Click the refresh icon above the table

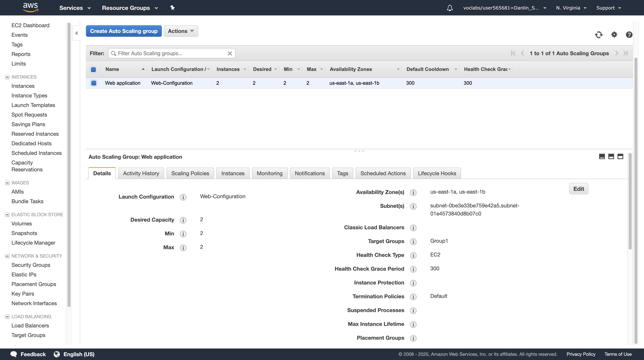[599, 35]
